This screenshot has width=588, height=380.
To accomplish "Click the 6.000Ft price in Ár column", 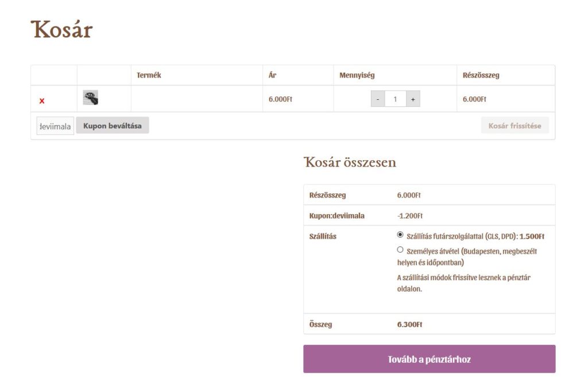I will click(x=280, y=99).
